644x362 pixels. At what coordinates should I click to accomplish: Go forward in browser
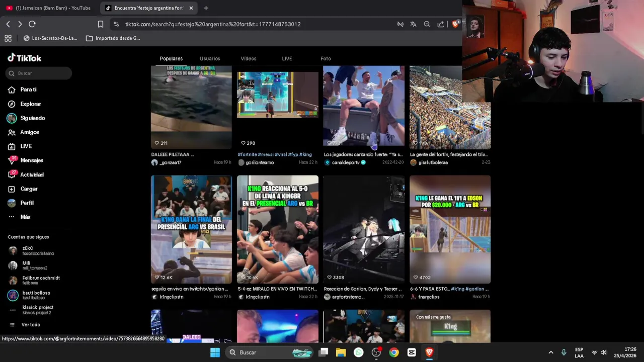[20, 24]
